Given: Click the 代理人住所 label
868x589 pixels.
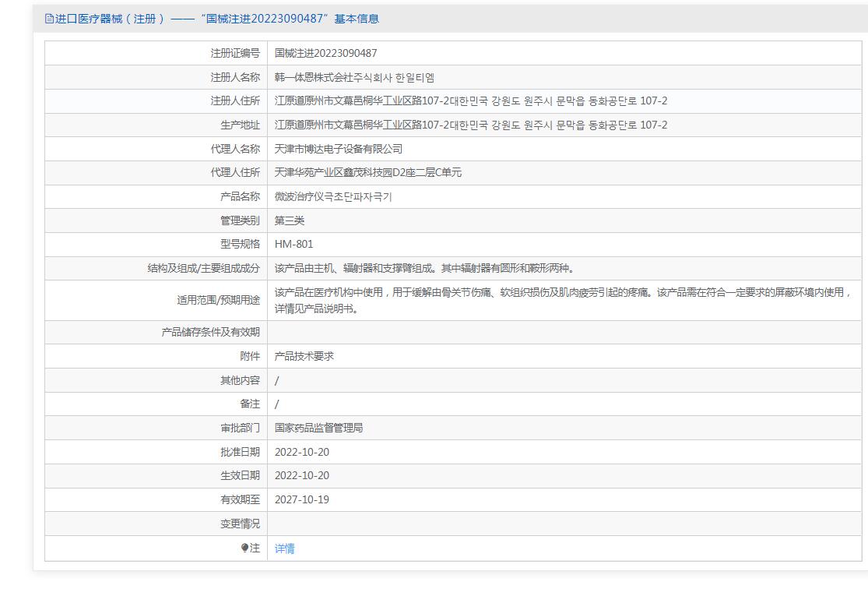Looking at the screenshot, I should (235, 172).
